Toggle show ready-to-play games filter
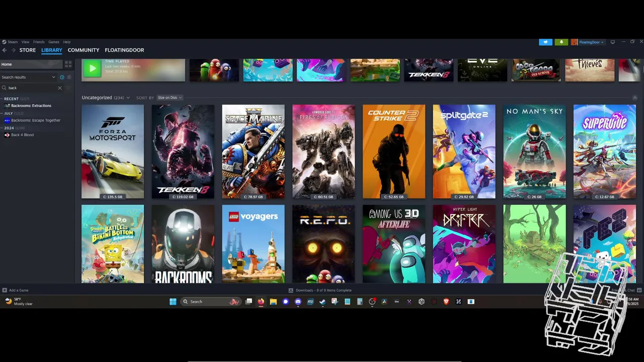The width and height of the screenshot is (644, 362). pos(69,77)
